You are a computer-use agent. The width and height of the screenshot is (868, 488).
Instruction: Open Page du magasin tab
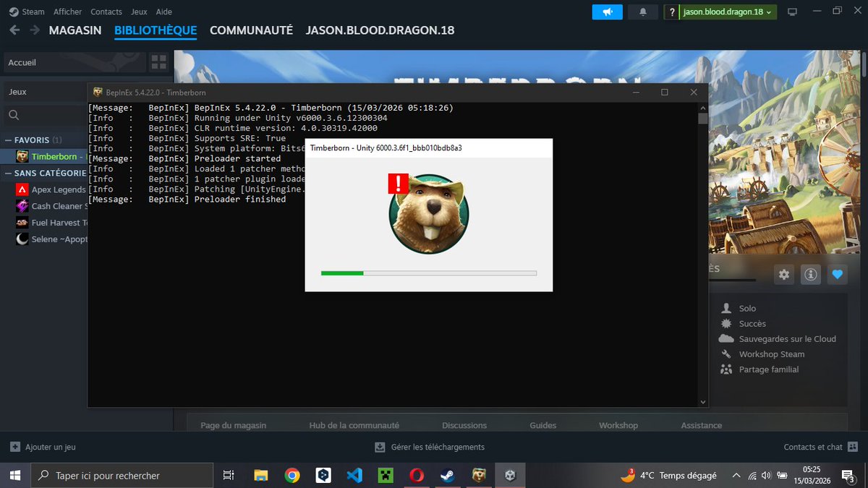(234, 426)
